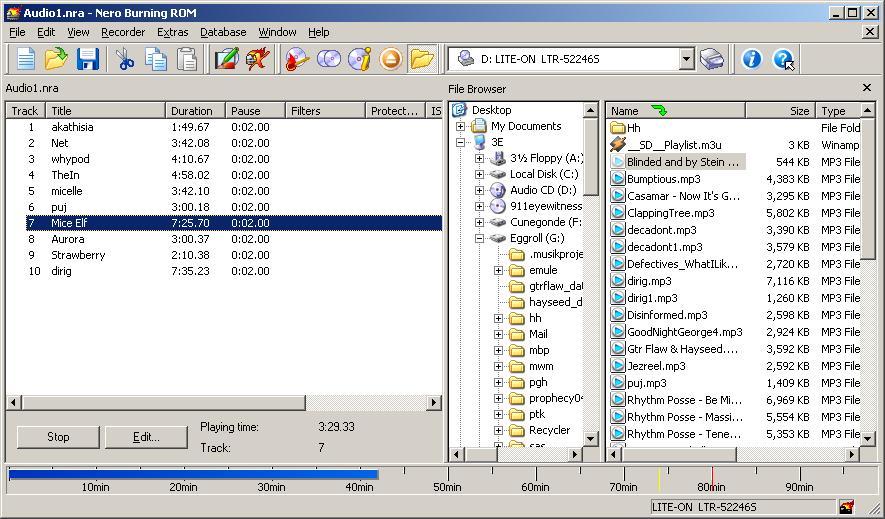The height and width of the screenshot is (519, 885).
Task: Click the New Compilation toolbar icon
Action: click(x=26, y=59)
